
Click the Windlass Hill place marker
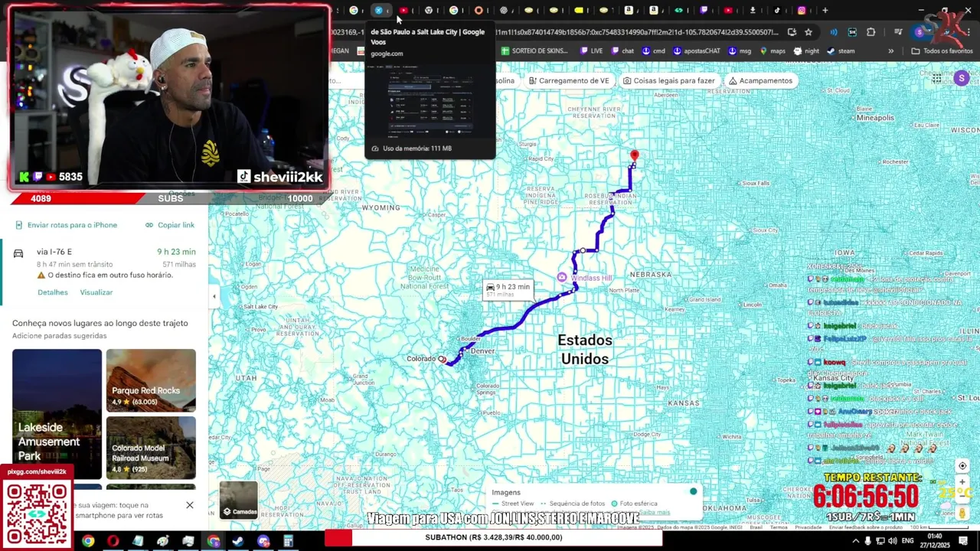(562, 277)
